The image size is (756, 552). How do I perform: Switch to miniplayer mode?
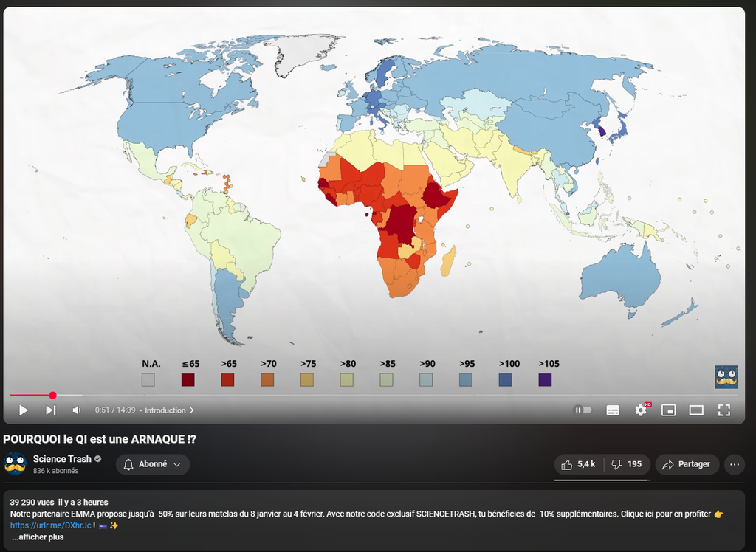[x=668, y=410]
